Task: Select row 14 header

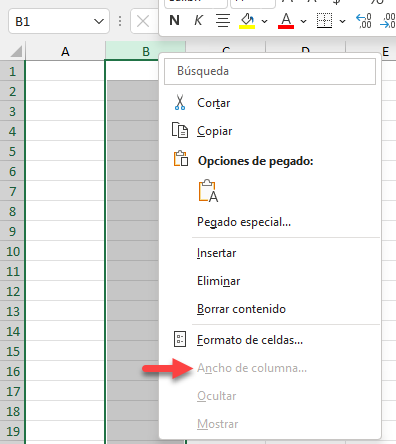Action: point(12,331)
